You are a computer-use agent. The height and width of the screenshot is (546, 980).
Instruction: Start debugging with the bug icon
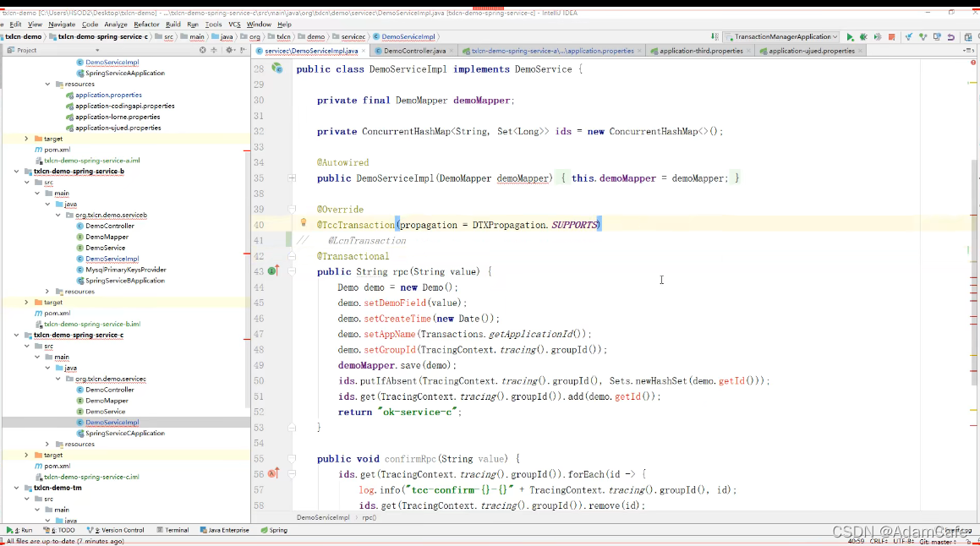[x=864, y=37]
